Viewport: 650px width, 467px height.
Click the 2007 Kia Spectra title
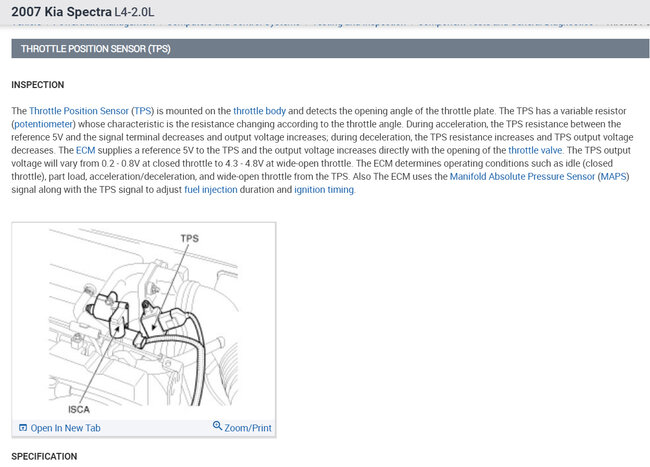[x=62, y=12]
